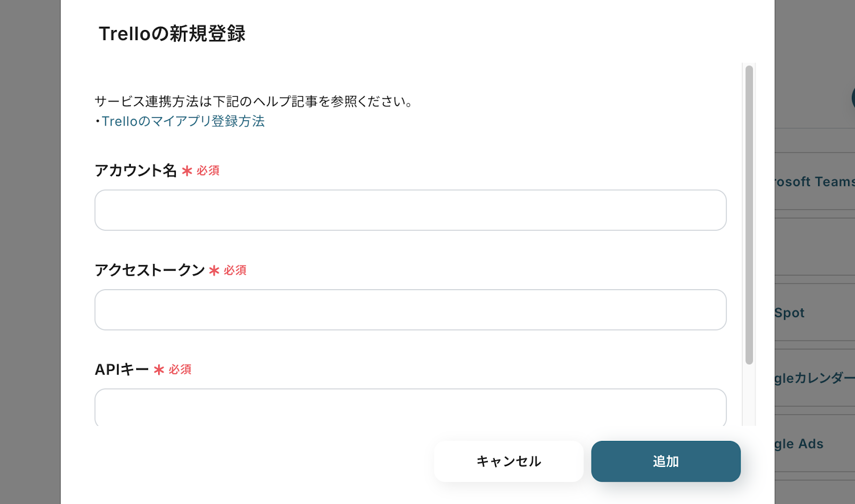This screenshot has width=855, height=504.
Task: Click the Trelloの新規登録 dialog title
Action: click(172, 34)
